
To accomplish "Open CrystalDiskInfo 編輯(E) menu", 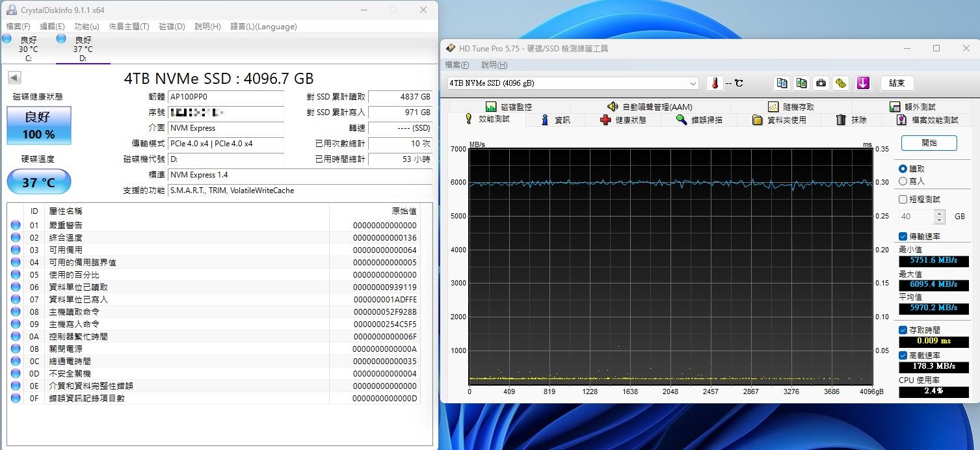I will coord(52,27).
